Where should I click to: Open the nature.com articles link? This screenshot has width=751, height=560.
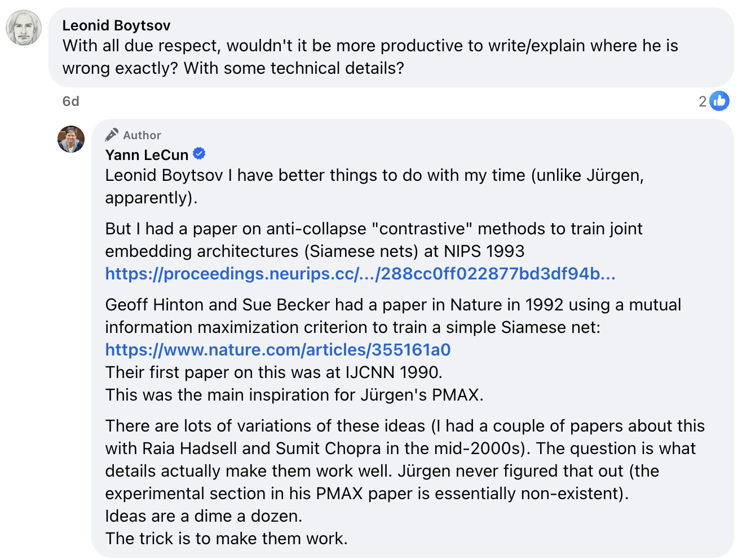click(277, 350)
